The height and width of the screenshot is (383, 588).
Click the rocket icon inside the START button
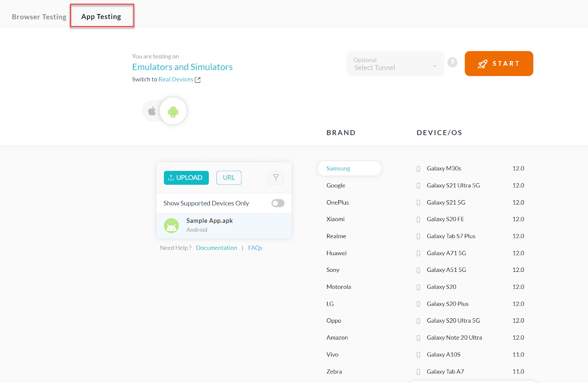[x=483, y=63]
